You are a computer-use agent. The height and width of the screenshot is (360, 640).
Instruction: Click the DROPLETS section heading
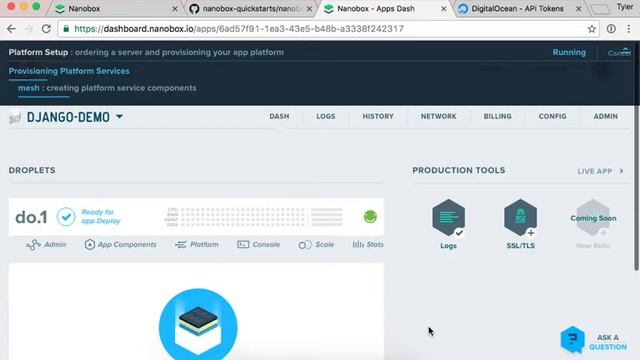[x=32, y=170]
